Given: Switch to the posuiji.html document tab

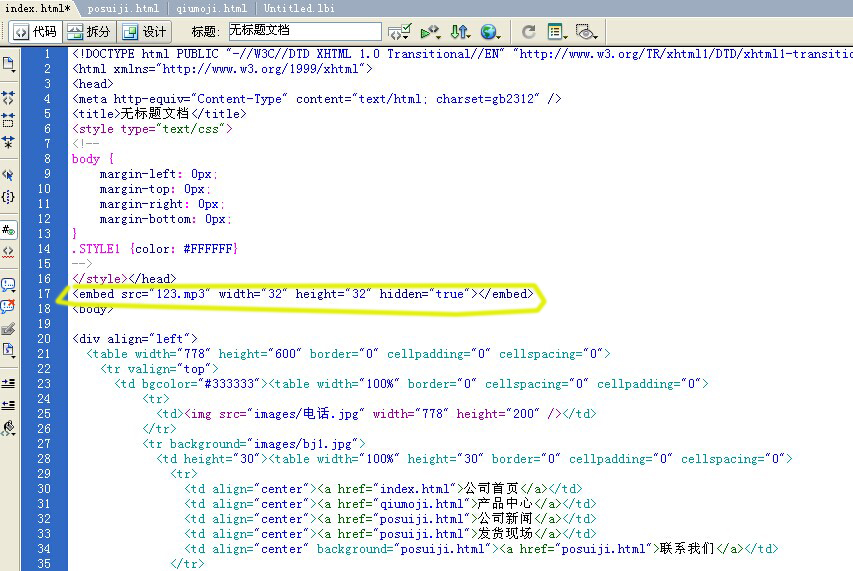Looking at the screenshot, I should (123, 8).
